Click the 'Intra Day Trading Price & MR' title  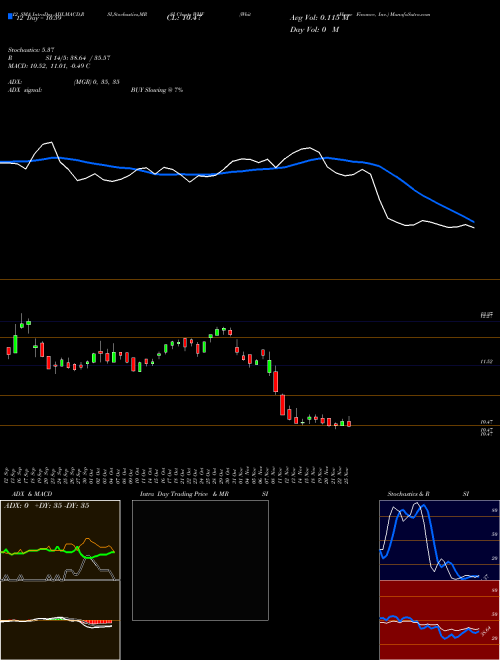[x=184, y=494]
